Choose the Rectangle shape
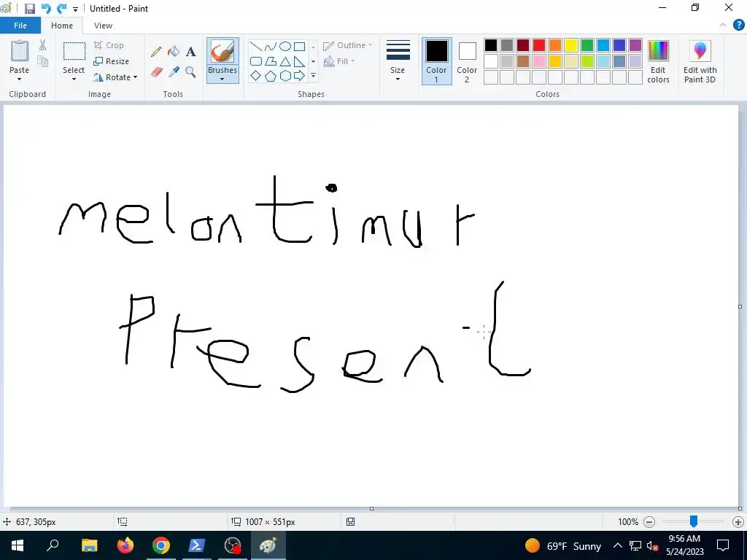Viewport: 747px width, 560px height. click(x=299, y=47)
